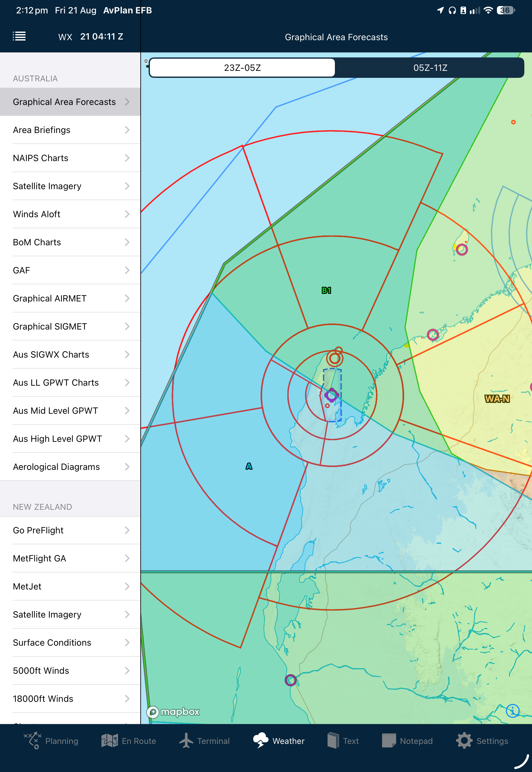Tap the location arrow status icon
This screenshot has height=772, width=532.
[x=440, y=10]
